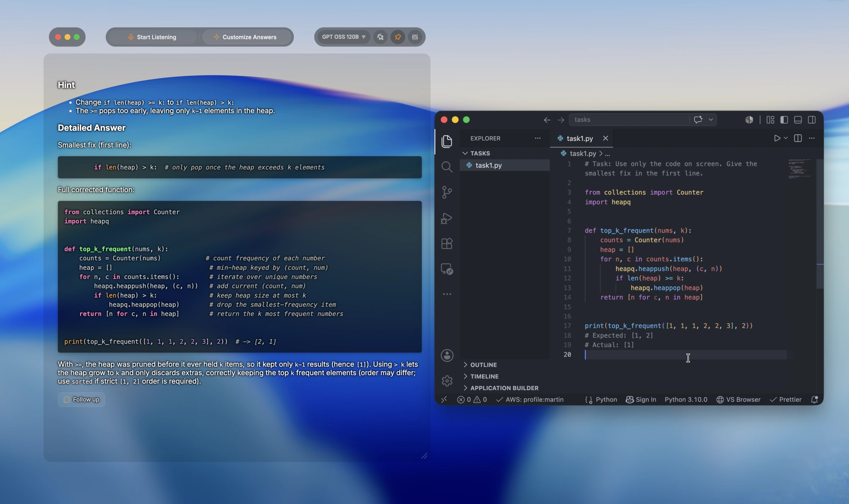The image size is (849, 504).
Task: Click the Start Listening button
Action: (x=152, y=37)
